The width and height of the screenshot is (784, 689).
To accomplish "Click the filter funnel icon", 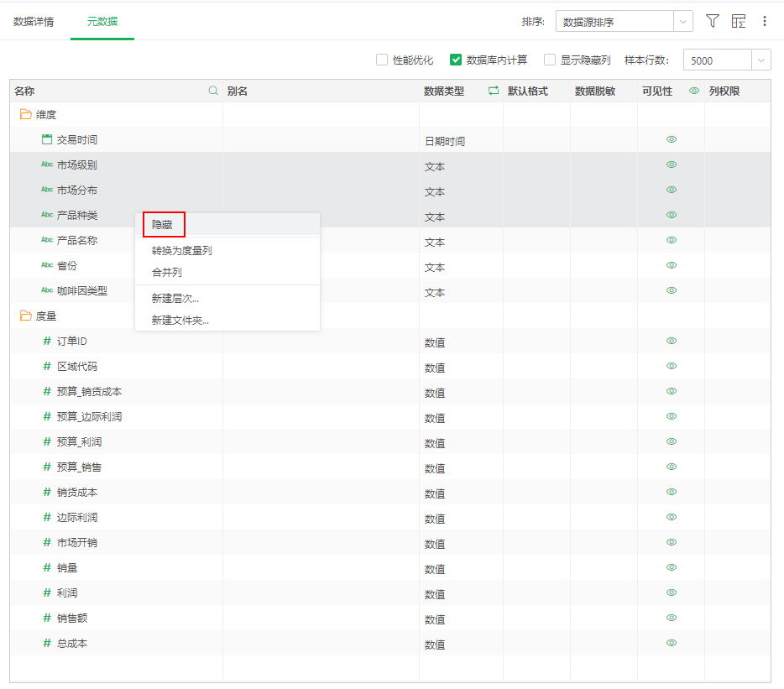I will pyautogui.click(x=712, y=21).
